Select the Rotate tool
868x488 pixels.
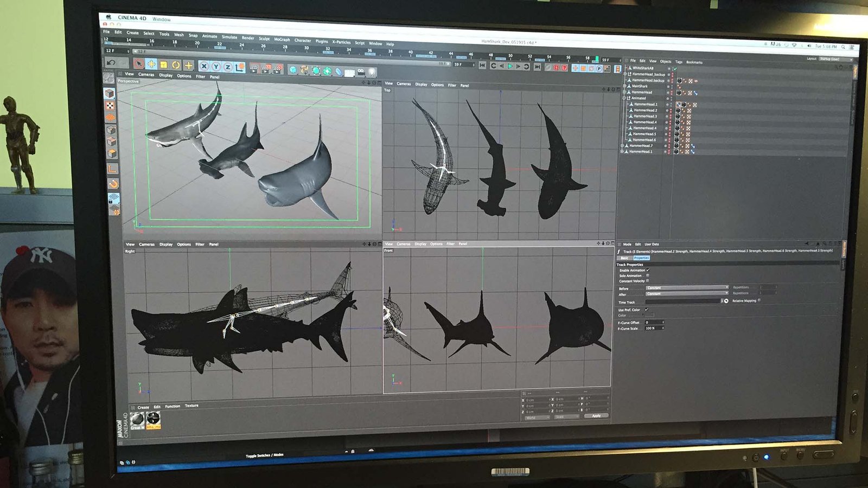tap(176, 65)
